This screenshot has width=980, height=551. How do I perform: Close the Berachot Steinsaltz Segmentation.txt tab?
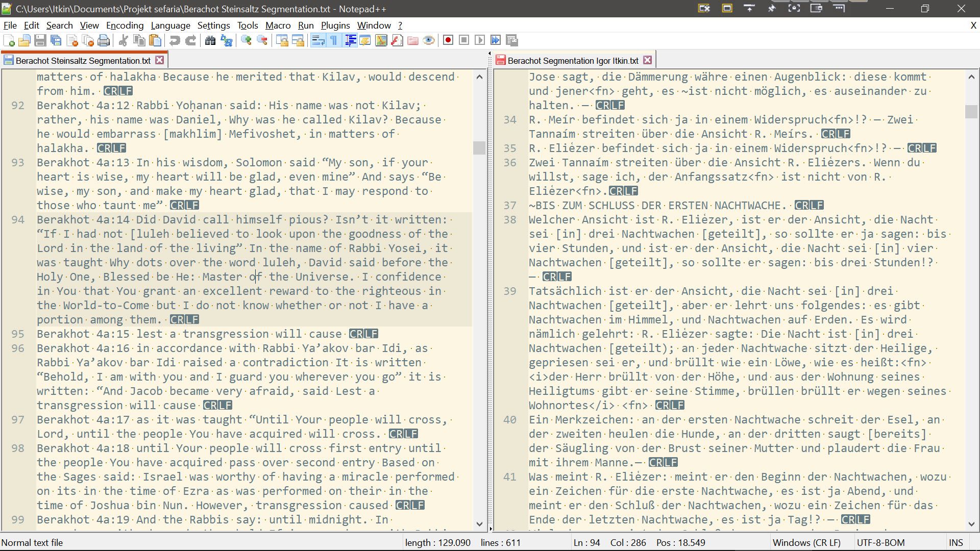point(160,60)
